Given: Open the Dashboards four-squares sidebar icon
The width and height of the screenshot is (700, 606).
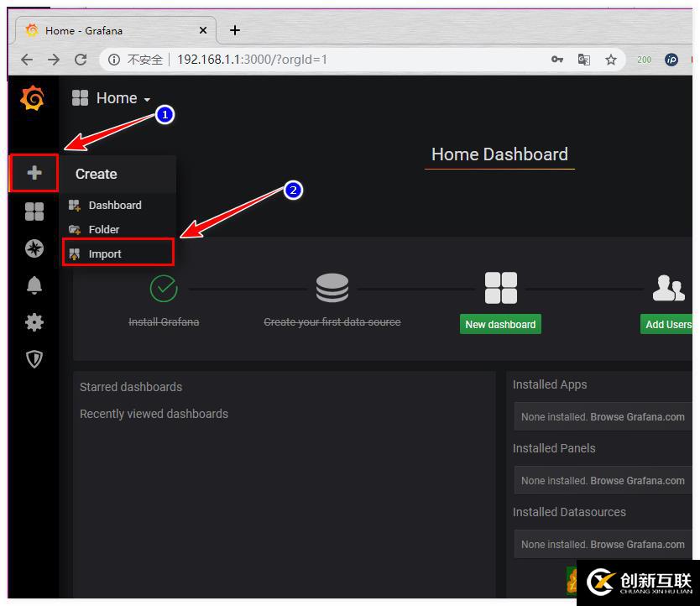Looking at the screenshot, I should coord(34,212).
